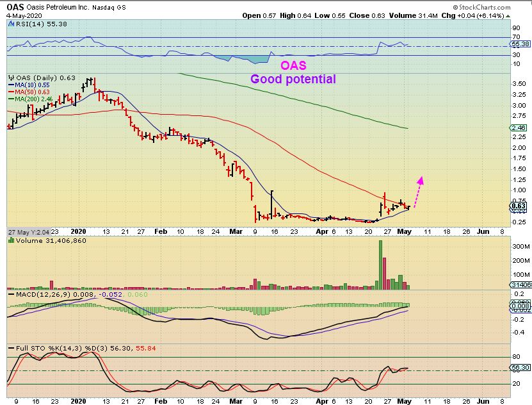This screenshot has height=405, width=532.
Task: Click the Nasdaq GS exchange label
Action: click(109, 8)
